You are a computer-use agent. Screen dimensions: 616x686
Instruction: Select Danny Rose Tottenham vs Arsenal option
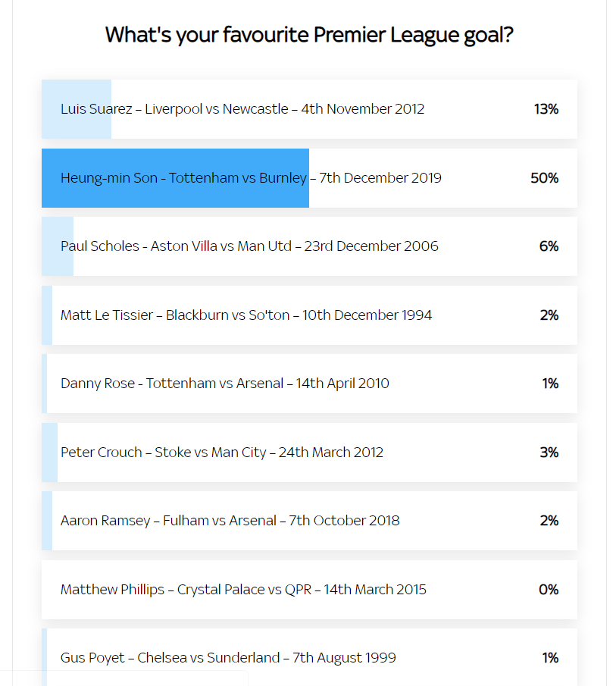tap(309, 384)
